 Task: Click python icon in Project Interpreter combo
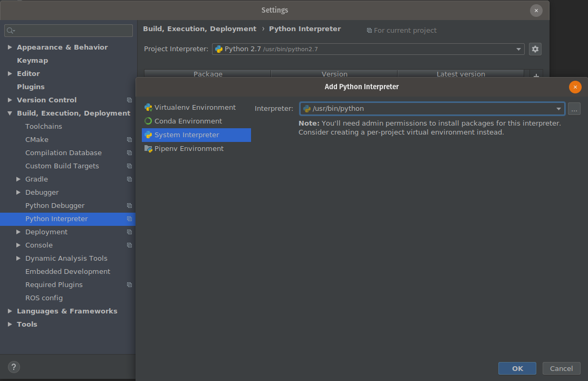(219, 49)
